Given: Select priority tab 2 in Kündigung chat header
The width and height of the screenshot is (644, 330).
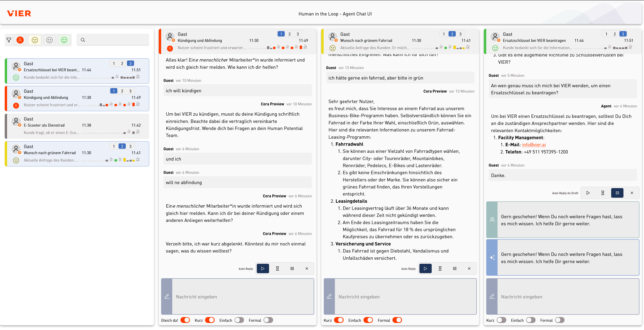Looking at the screenshot, I should click(x=289, y=34).
